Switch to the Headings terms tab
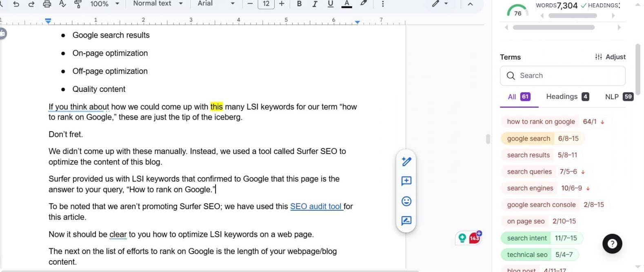 tap(567, 97)
